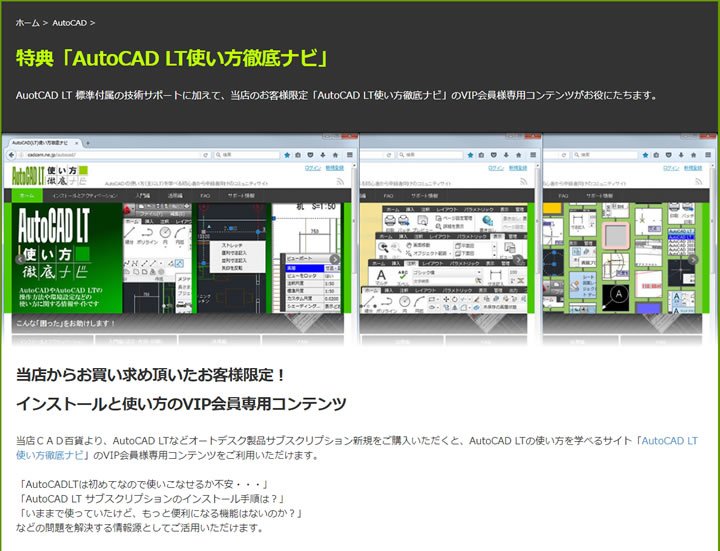Screen dimensions: 720x551
Task: Open FAQ nav item in left browser window
Action: (x=205, y=196)
